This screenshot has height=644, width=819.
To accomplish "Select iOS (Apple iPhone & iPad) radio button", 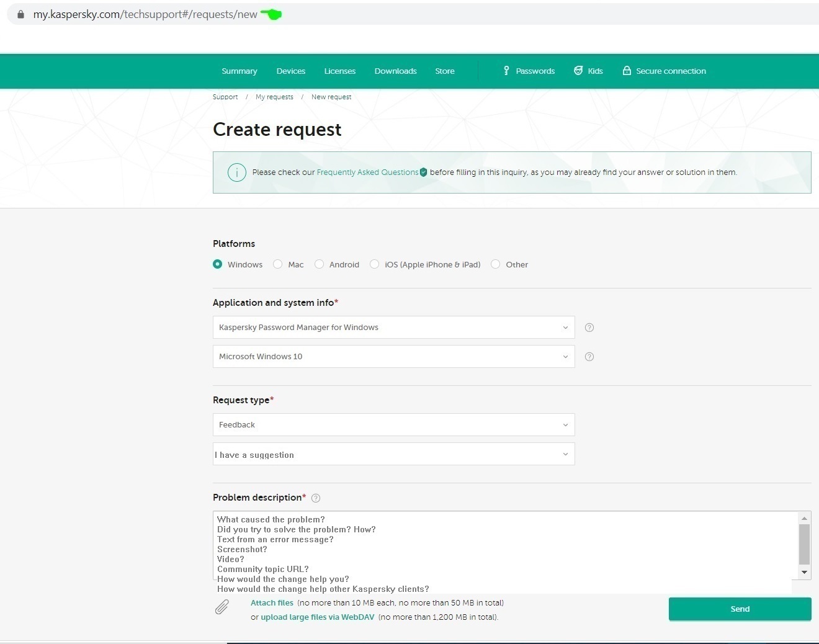I will point(374,264).
